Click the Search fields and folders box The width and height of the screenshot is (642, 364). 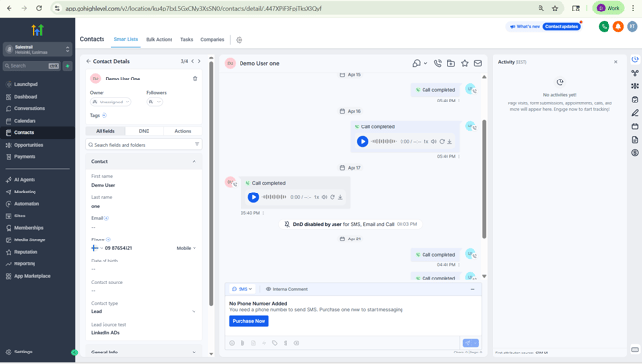(144, 144)
